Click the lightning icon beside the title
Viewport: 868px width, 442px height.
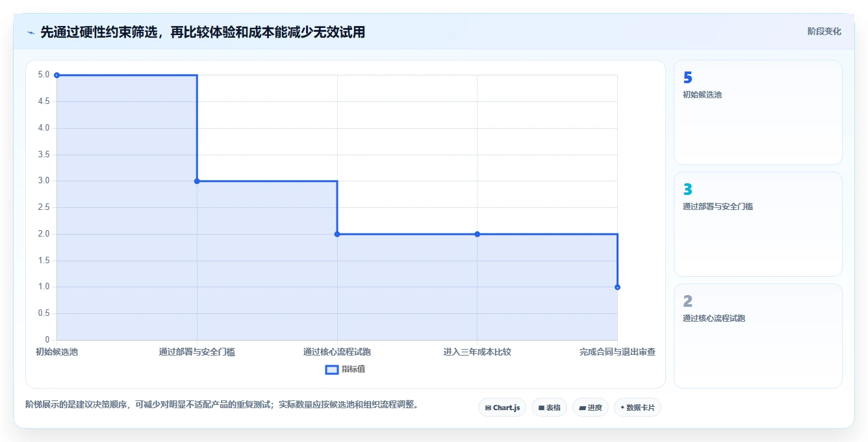[x=31, y=32]
